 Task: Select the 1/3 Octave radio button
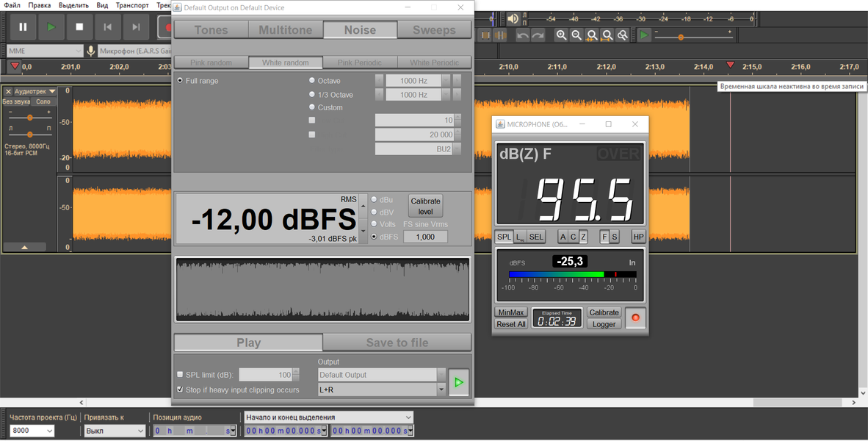pyautogui.click(x=312, y=94)
